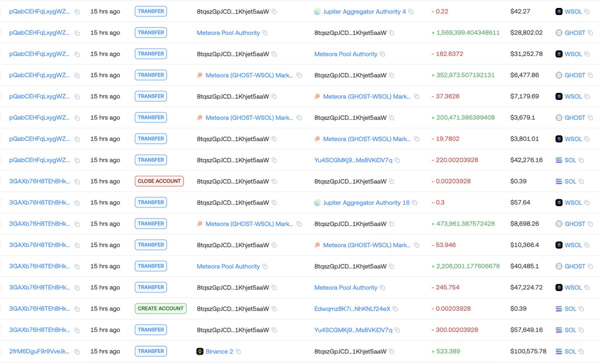Open the Binance 2 account link
Image resolution: width=600 pixels, height=364 pixels.
219,352
